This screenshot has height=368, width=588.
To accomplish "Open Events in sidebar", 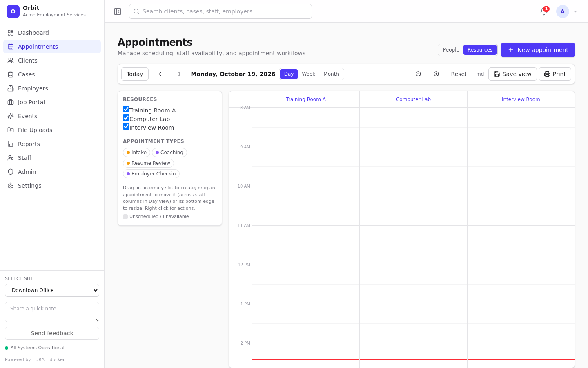I will point(52,116).
